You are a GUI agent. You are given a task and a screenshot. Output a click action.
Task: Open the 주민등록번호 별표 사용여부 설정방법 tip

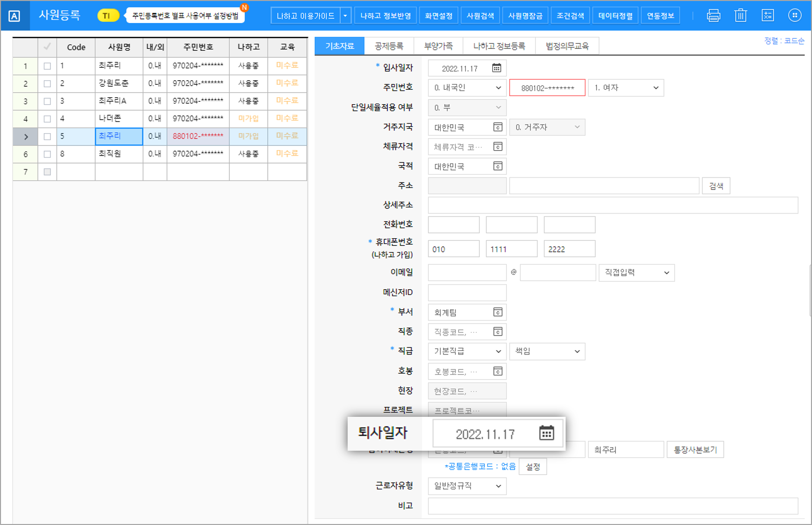(x=186, y=16)
